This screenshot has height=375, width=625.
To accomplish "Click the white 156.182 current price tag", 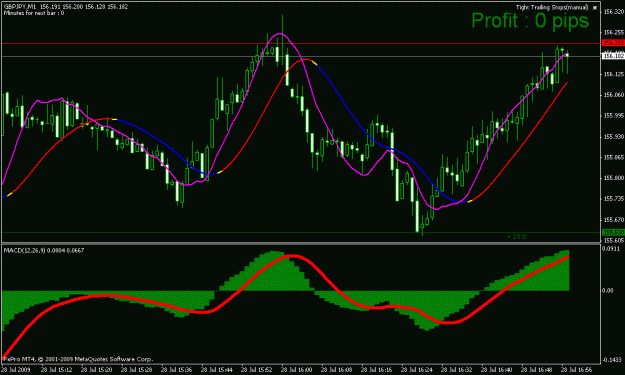I will 613,56.
